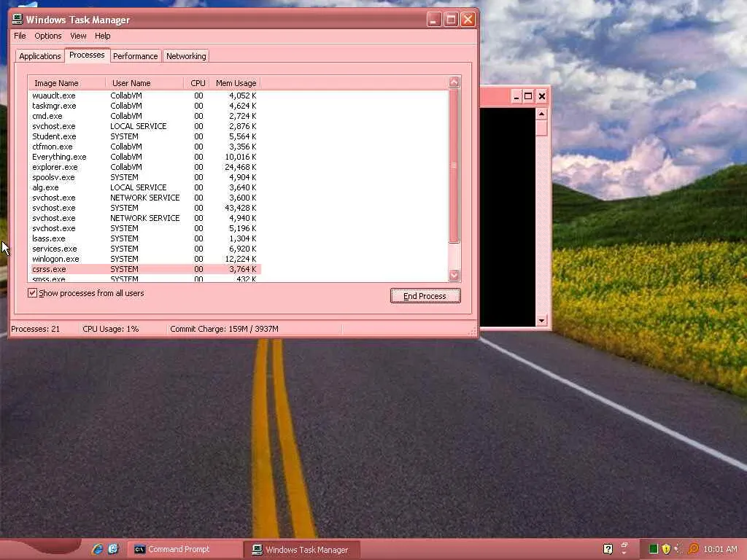
Task: Select the services.exe process row
Action: pos(144,249)
